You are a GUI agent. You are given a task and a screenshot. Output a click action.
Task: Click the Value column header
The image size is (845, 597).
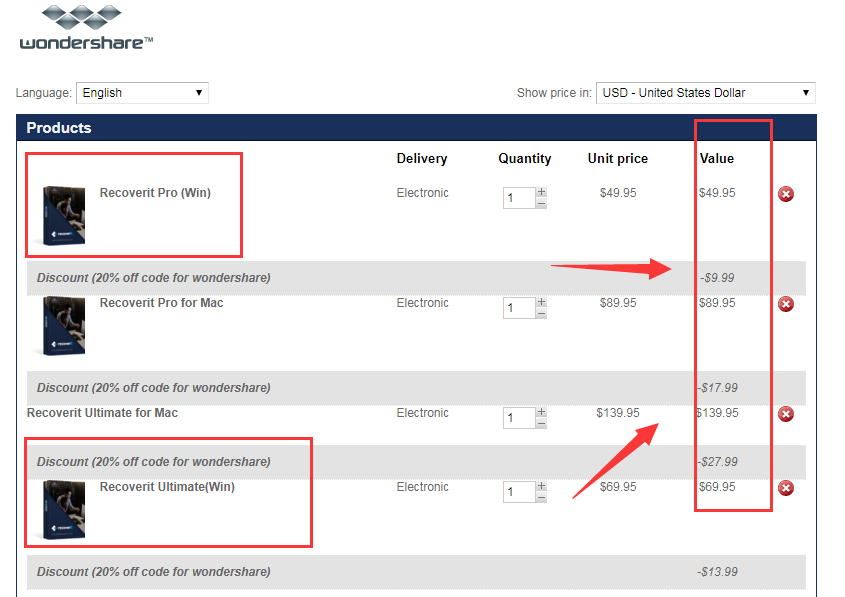point(717,158)
